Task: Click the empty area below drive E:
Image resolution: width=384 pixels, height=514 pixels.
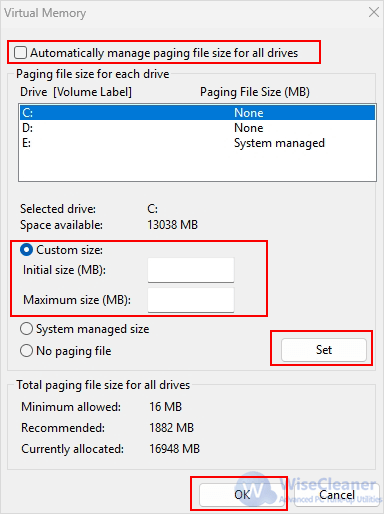Action: tap(197, 166)
